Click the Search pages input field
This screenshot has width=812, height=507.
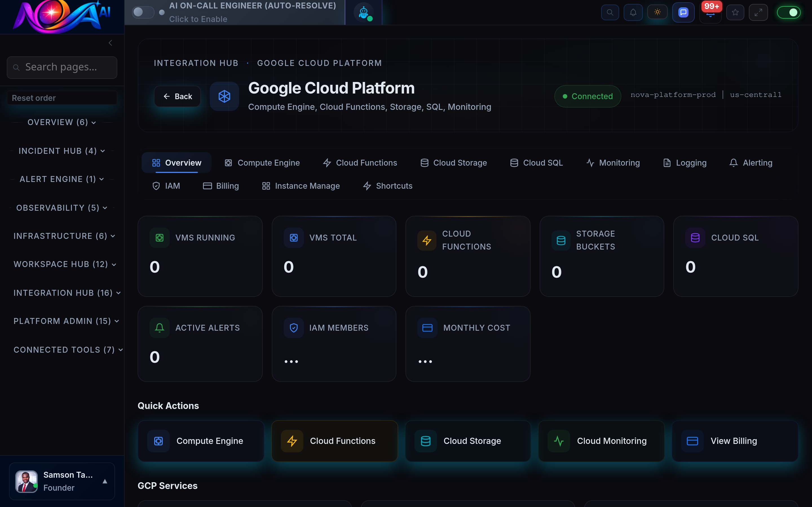[62, 67]
